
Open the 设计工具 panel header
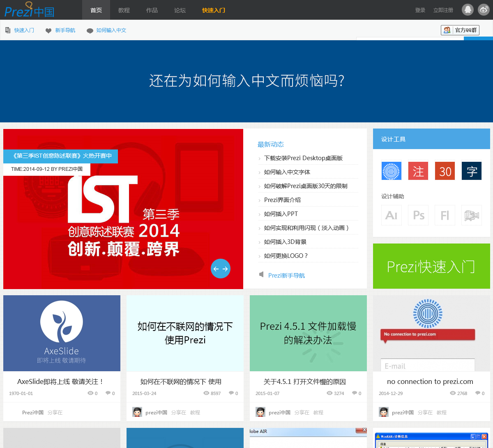[x=431, y=139]
